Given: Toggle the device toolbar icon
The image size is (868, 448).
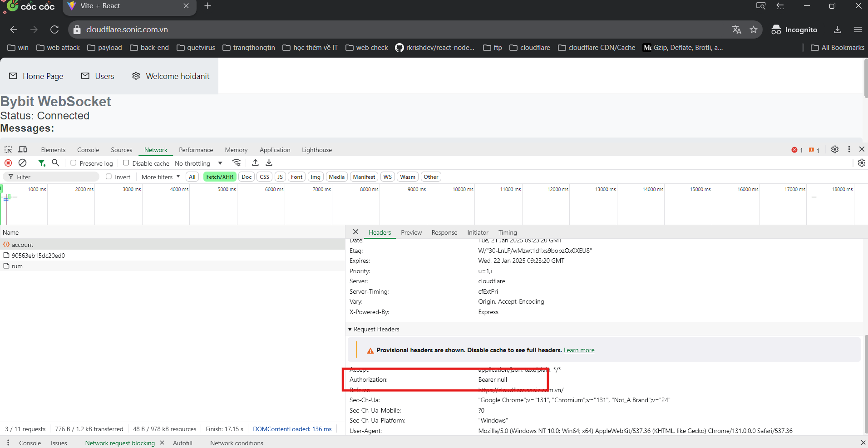Looking at the screenshot, I should 23,149.
